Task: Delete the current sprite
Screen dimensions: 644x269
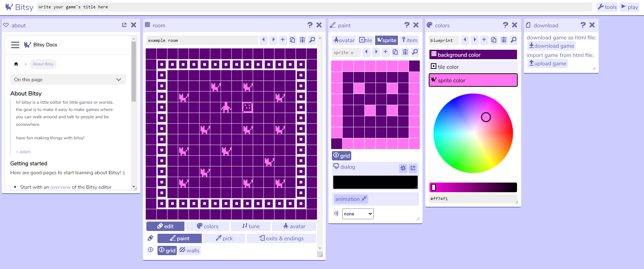Action: (x=405, y=52)
